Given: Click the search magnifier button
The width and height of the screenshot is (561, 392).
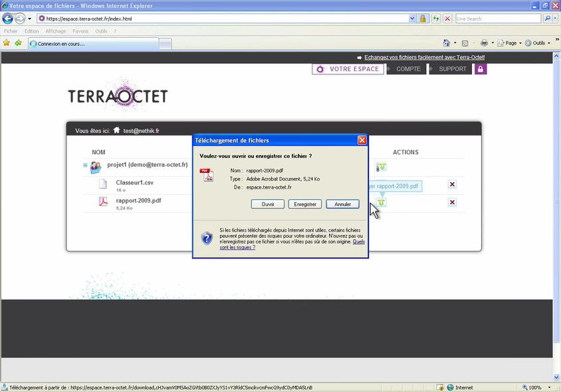Looking at the screenshot, I should point(547,19).
